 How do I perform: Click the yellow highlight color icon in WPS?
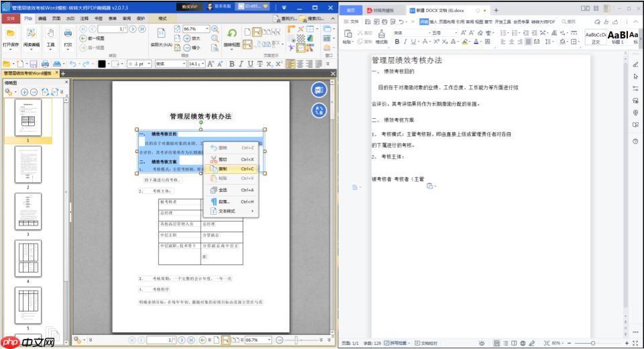[464, 42]
